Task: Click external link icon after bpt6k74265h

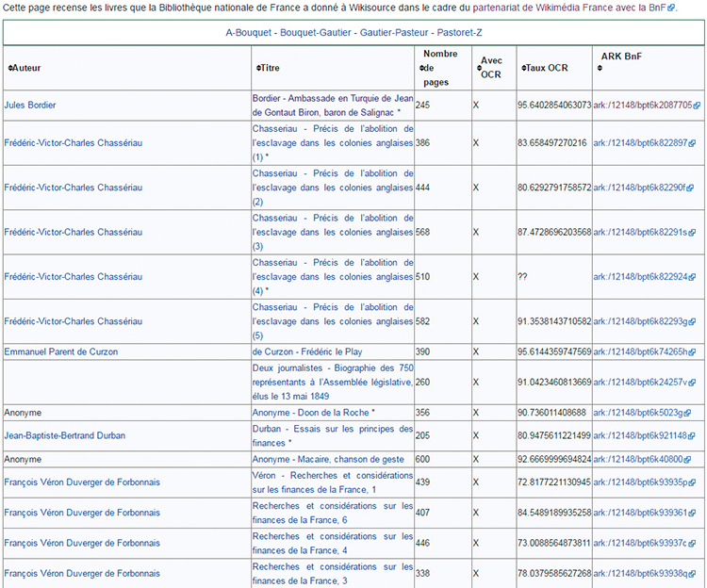Action: [x=692, y=351]
